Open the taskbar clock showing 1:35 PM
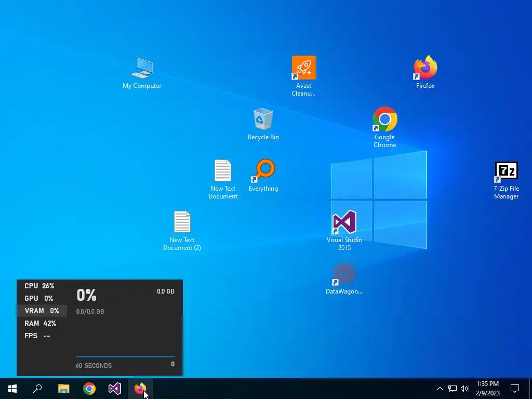532x399 pixels. pyautogui.click(x=488, y=389)
